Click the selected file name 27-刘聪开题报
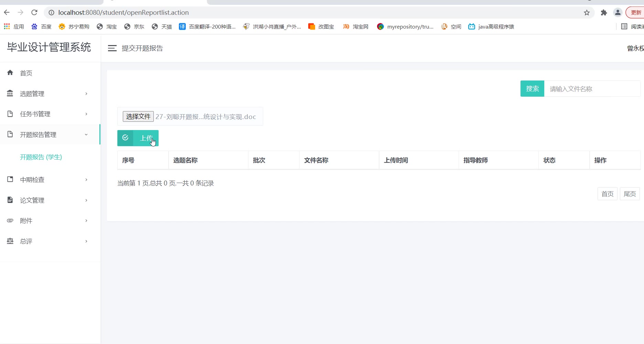This screenshot has height=344, width=644. 206,117
